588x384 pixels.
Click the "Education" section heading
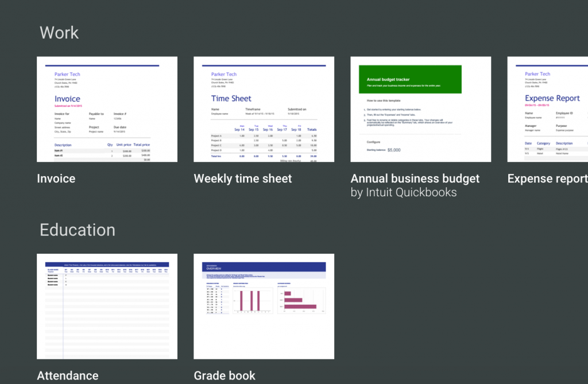[x=78, y=230]
